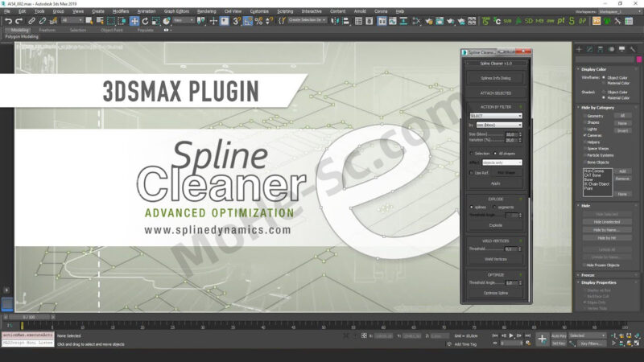Click the Optimize Spline button
The height and width of the screenshot is (362, 644).
click(x=496, y=293)
